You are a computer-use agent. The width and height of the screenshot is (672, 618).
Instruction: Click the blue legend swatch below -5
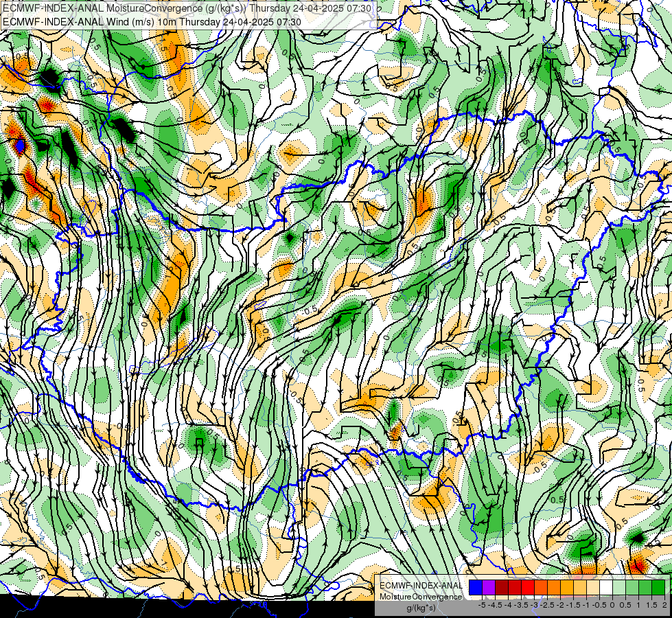[476, 588]
